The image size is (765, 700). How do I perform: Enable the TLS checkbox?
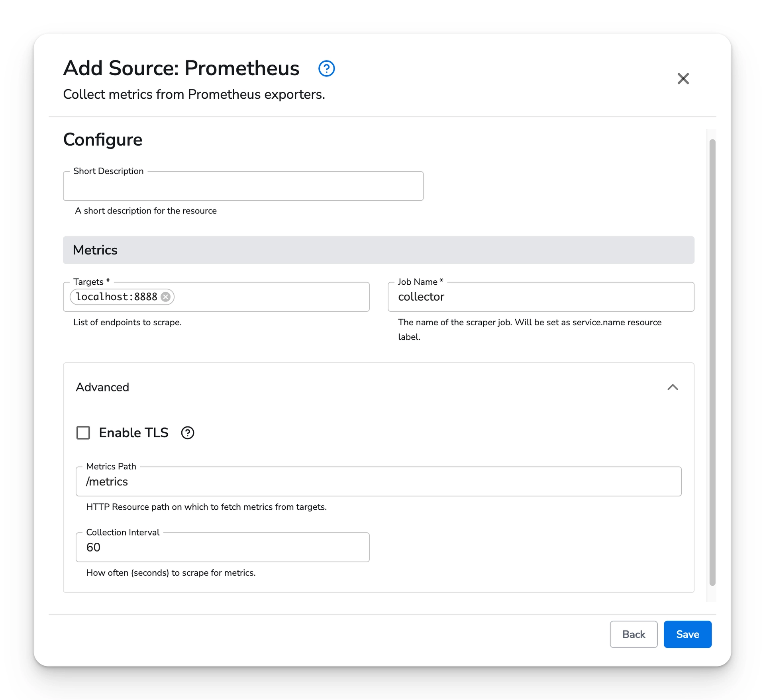point(83,433)
